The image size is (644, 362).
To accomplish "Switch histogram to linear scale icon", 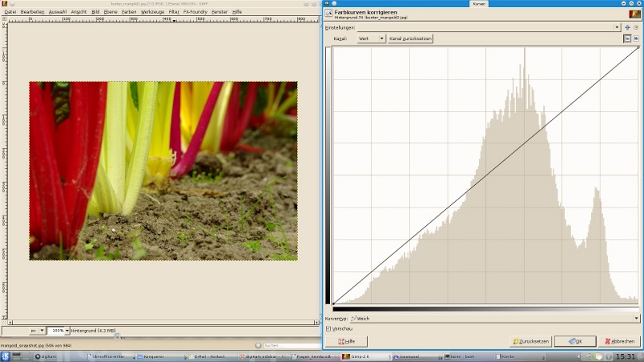I will (x=627, y=39).
